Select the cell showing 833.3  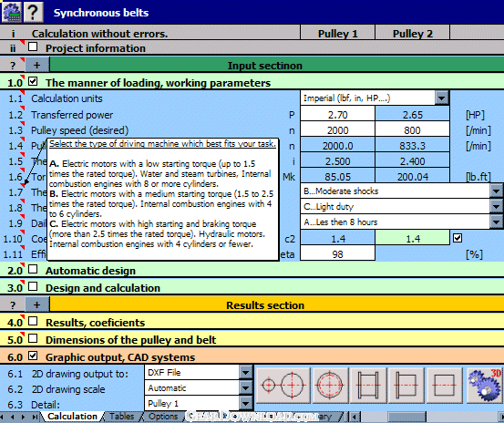(x=412, y=146)
